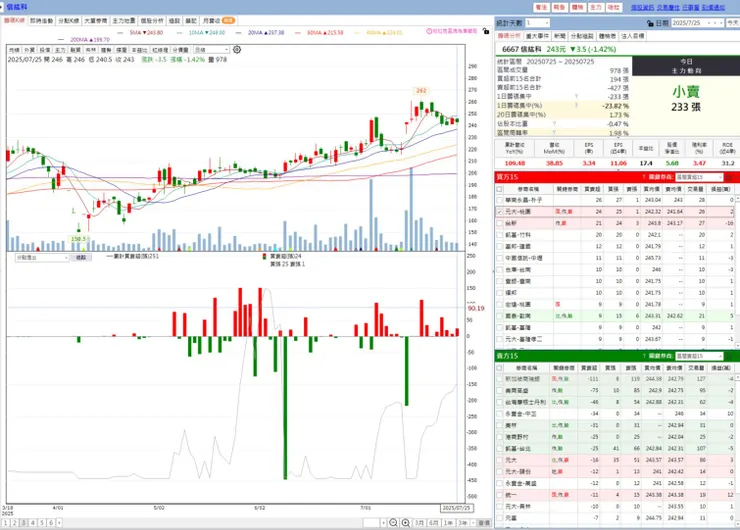This screenshot has width=740, height=530.
Task: Open 關鍵券商 dropdown in 買方15 header
Action: [699, 177]
